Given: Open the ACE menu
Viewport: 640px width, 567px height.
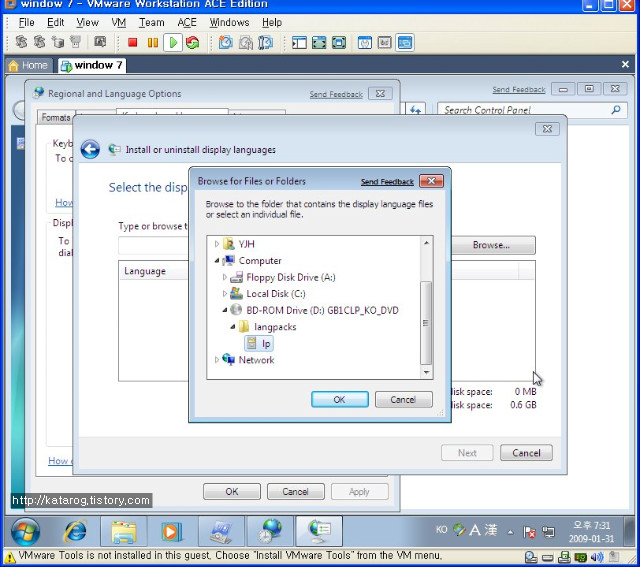Looking at the screenshot, I should 187,22.
